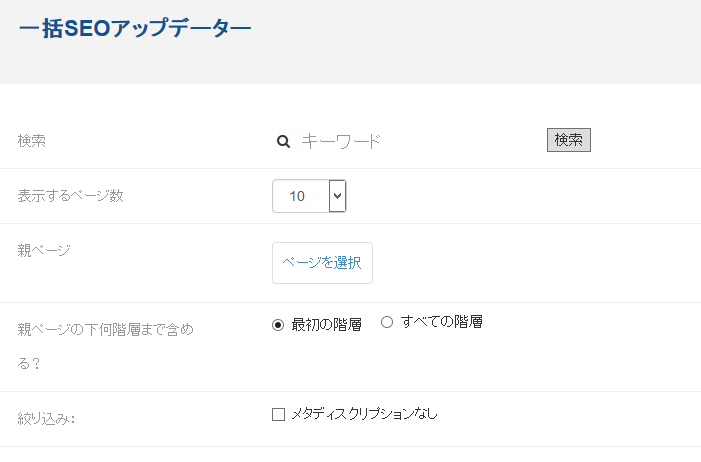Click the 一括SEOアップデーター page title
701x462 pixels.
click(x=135, y=28)
